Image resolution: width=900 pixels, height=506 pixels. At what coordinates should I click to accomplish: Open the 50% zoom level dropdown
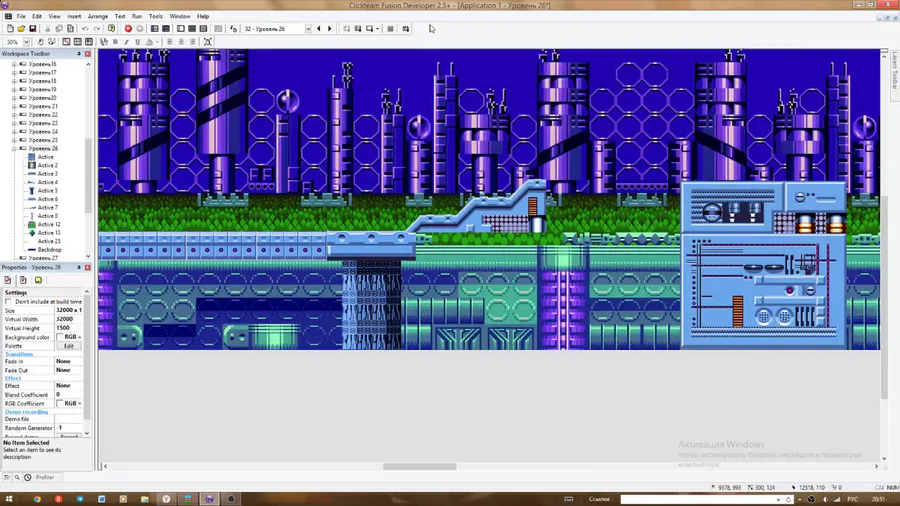coord(26,42)
